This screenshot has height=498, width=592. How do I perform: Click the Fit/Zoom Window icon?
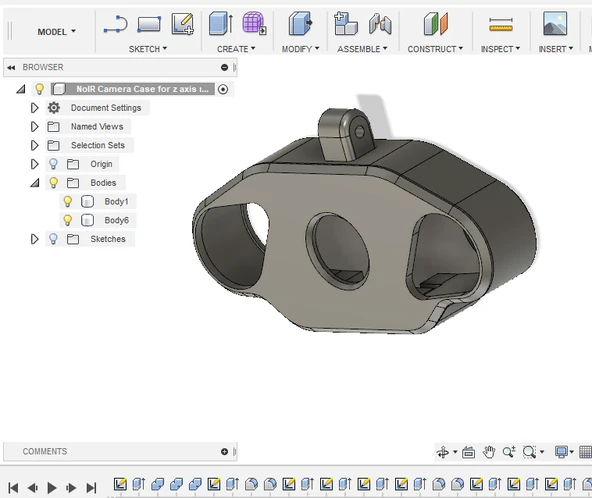(x=529, y=452)
